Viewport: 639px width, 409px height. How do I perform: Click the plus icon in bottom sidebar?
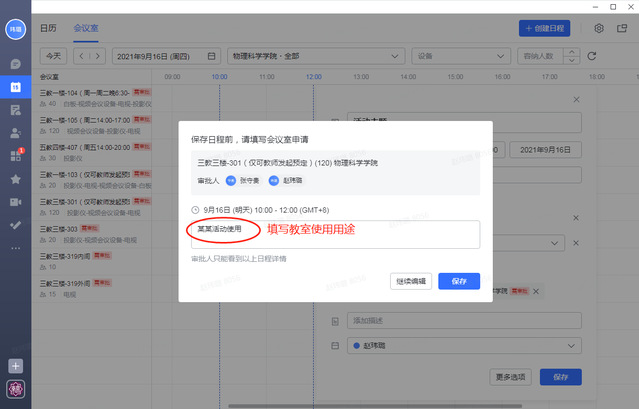15,366
